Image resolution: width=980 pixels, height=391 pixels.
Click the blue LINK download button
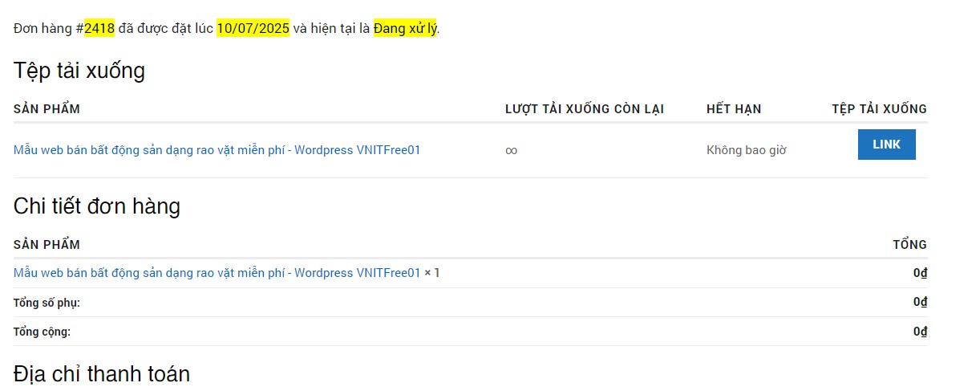pyautogui.click(x=886, y=145)
